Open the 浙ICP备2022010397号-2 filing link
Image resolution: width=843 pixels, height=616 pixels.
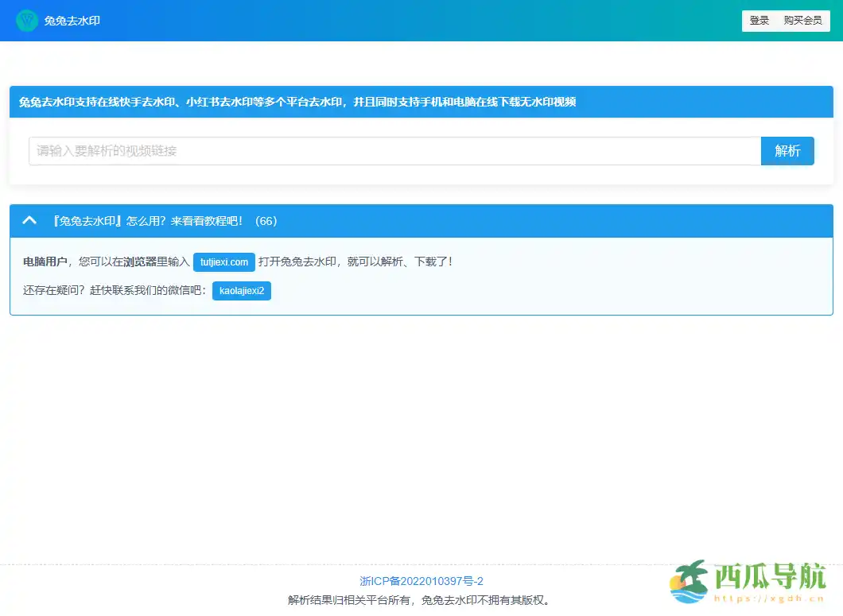coord(421,581)
